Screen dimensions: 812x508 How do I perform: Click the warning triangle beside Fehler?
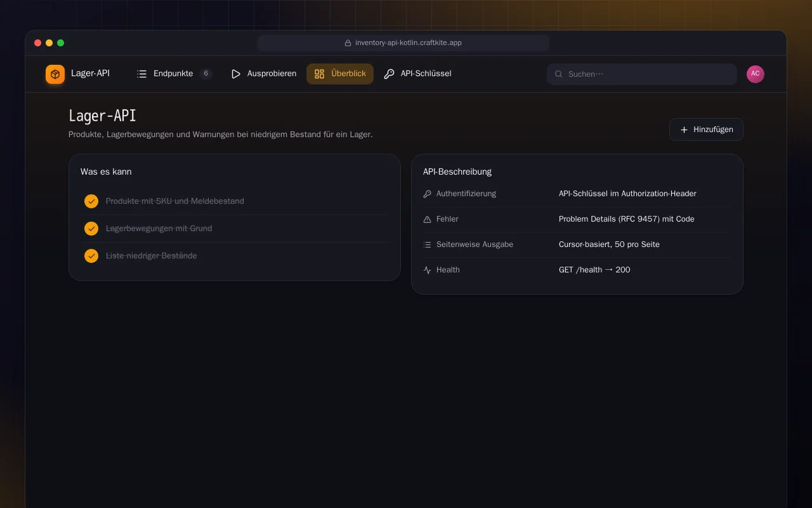427,219
